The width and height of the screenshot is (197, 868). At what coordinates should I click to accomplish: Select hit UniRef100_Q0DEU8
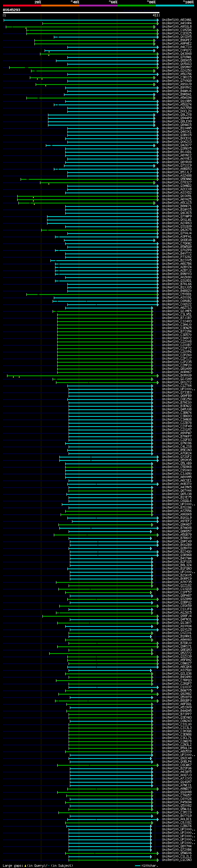177,240
